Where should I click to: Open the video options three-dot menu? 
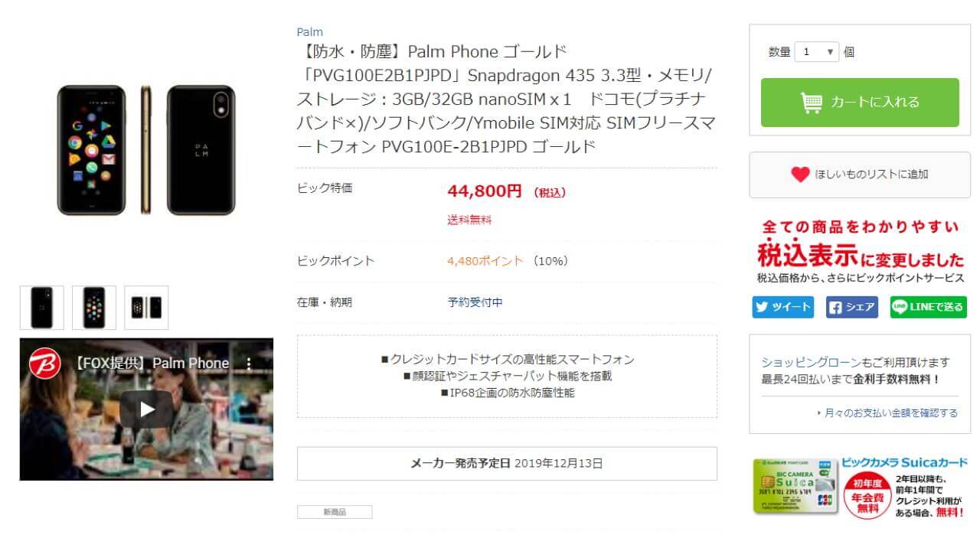point(249,363)
